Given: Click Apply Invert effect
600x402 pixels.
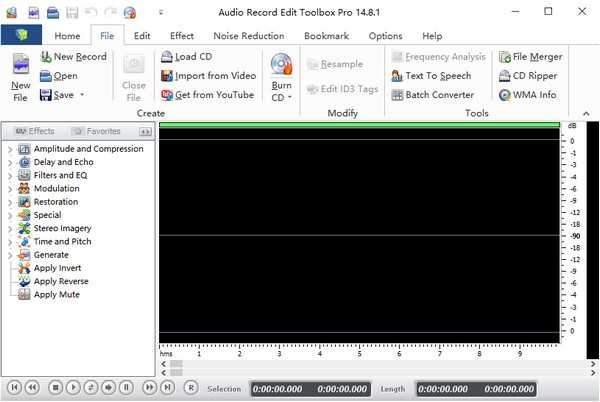Looking at the screenshot, I should (x=50, y=268).
